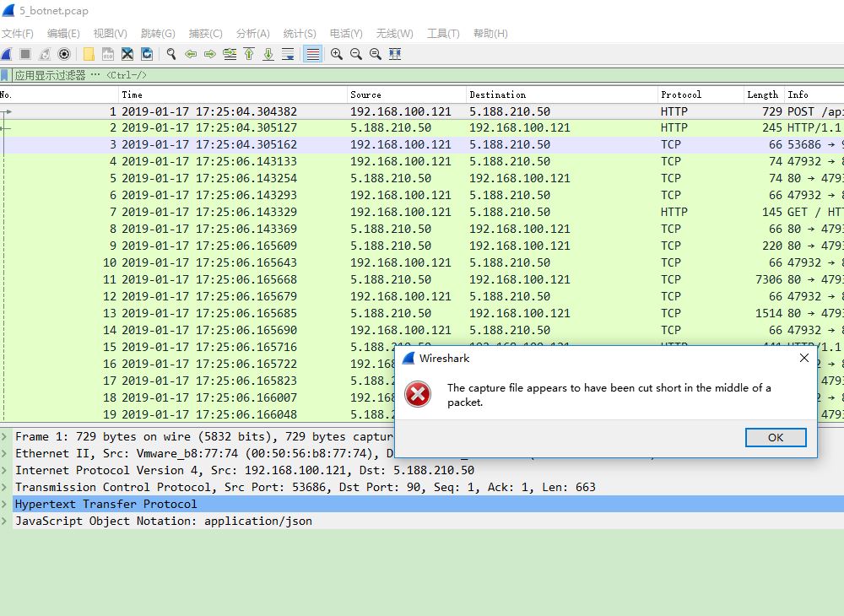The image size is (844, 616).
Task: Go back to the previous packet arrow
Action: tap(191, 54)
